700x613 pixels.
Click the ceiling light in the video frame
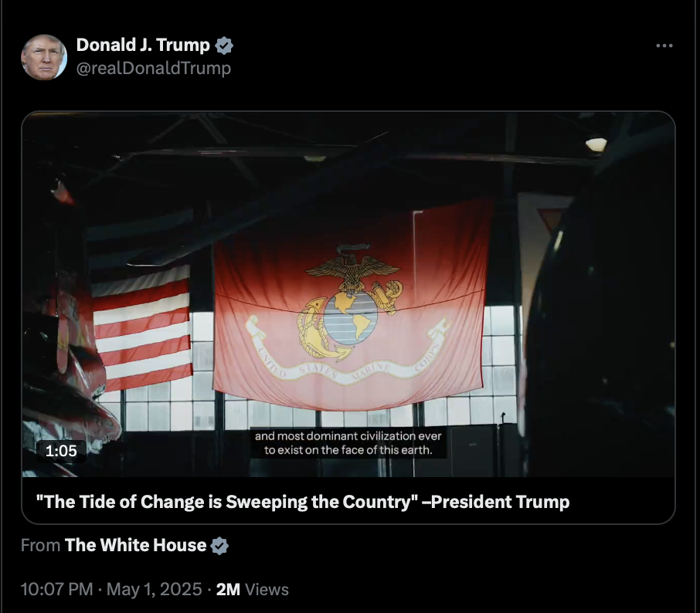click(596, 144)
